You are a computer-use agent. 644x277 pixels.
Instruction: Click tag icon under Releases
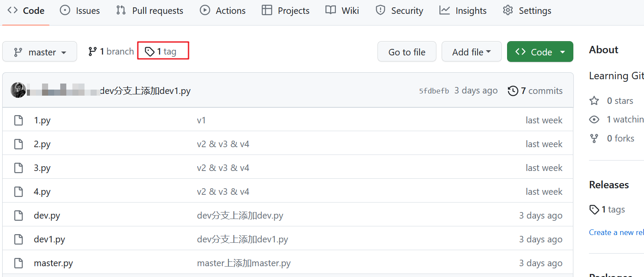tap(594, 210)
